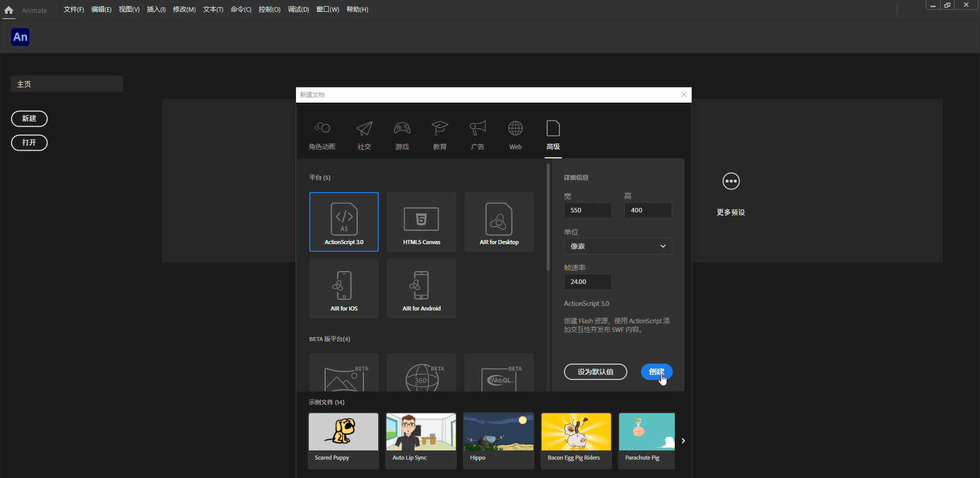Open the Hippo sample file
The height and width of the screenshot is (478, 980).
pyautogui.click(x=499, y=441)
